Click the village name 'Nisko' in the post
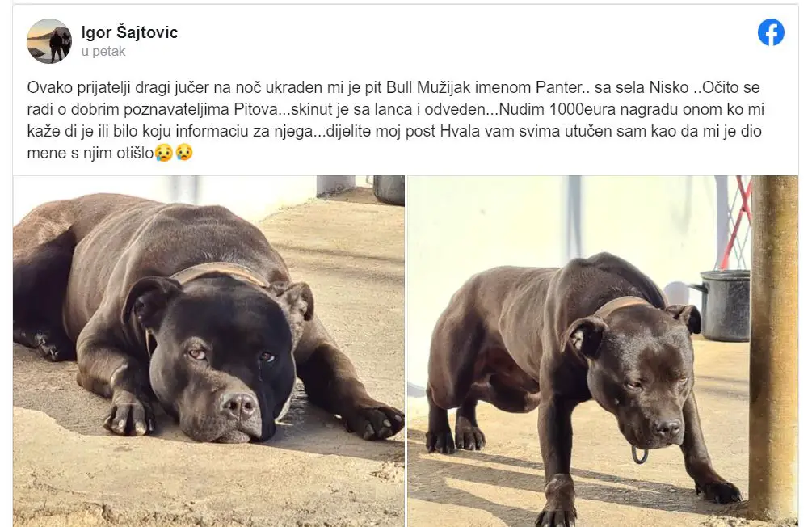The width and height of the screenshot is (812, 527). (669, 87)
